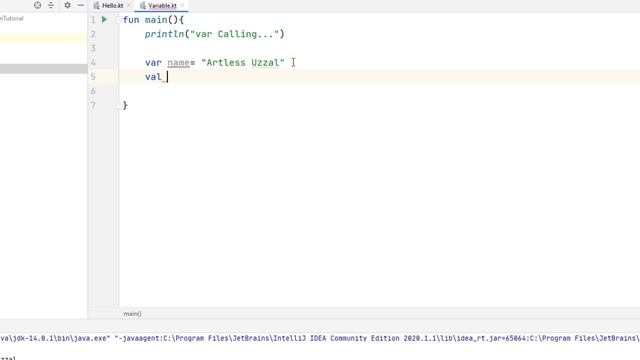This screenshot has width=640, height=360.
Task: Select the yellow highlighted project tree row
Action: 43,38
